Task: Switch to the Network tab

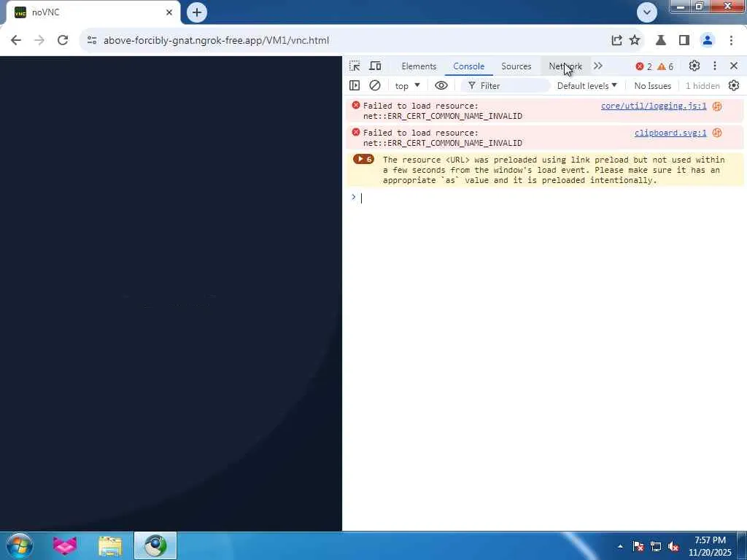Action: point(565,66)
